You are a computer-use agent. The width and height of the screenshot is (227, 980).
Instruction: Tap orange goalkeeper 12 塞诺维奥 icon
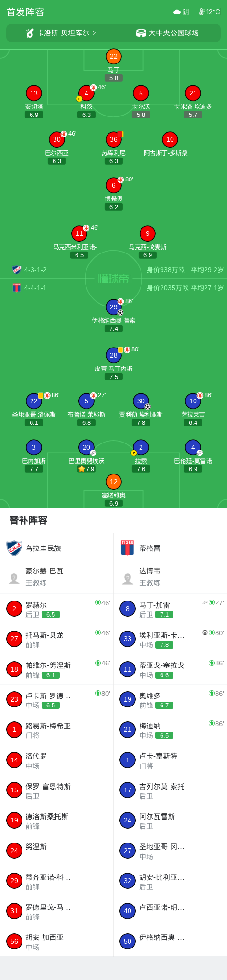(113, 482)
